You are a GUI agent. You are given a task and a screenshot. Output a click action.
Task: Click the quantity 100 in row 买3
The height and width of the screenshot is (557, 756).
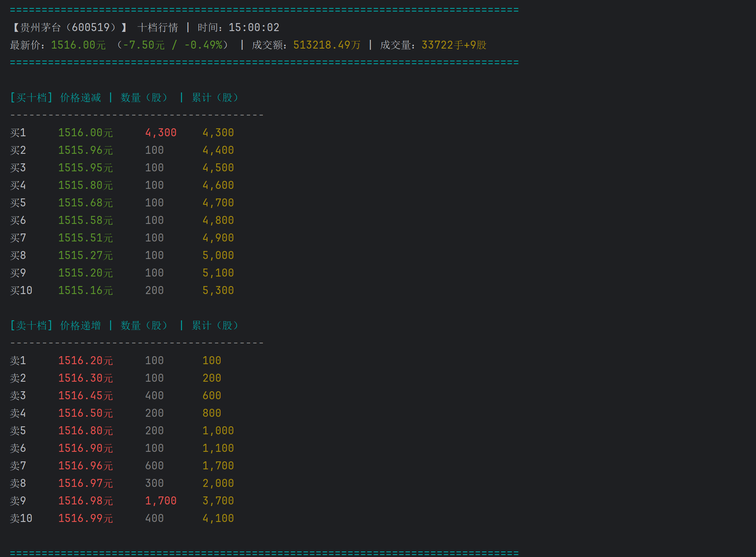coord(154,168)
